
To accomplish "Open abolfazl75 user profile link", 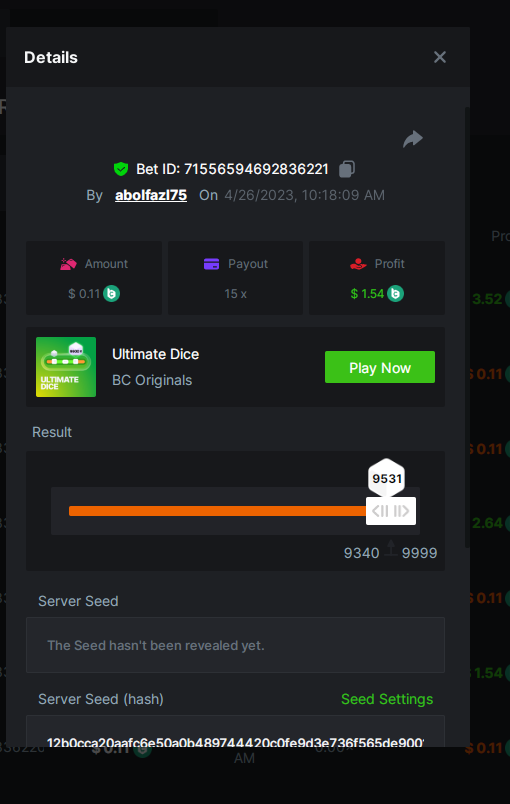I will (151, 195).
